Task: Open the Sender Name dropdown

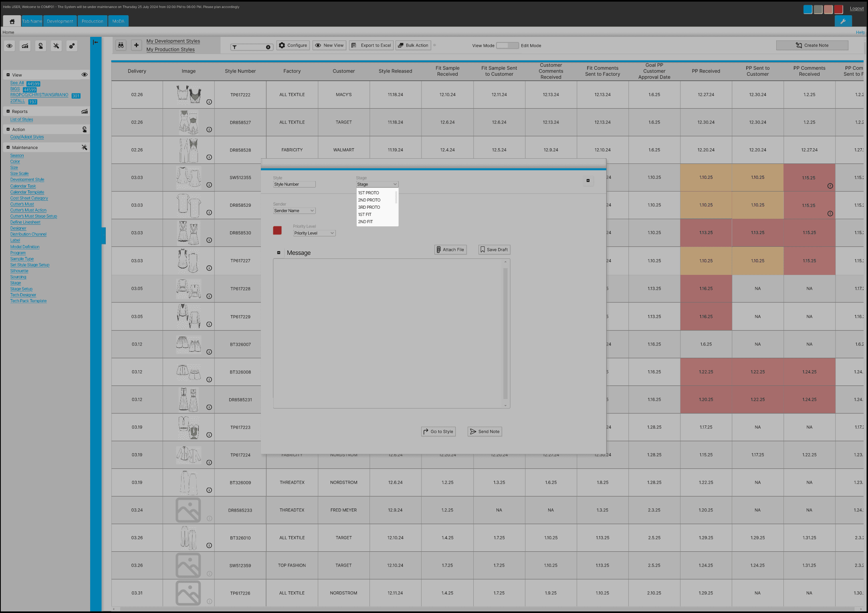Action: (294, 211)
